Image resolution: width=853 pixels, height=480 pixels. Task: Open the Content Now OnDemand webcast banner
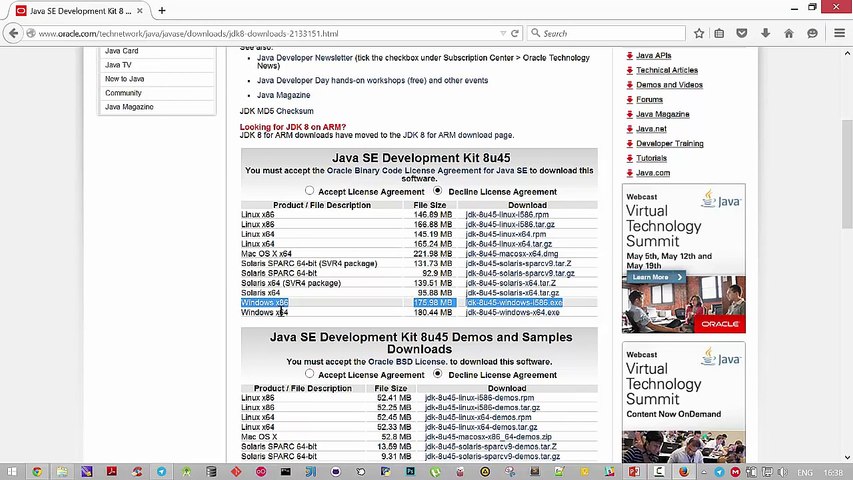point(684,402)
